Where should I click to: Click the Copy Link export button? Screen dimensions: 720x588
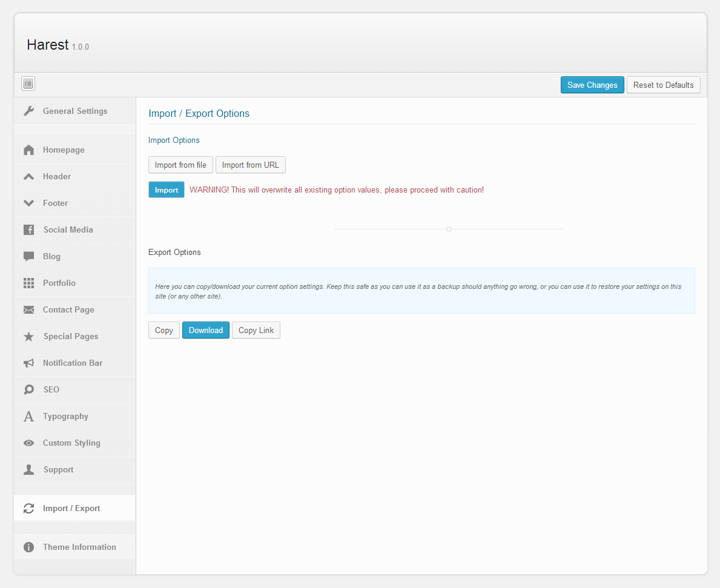point(256,330)
